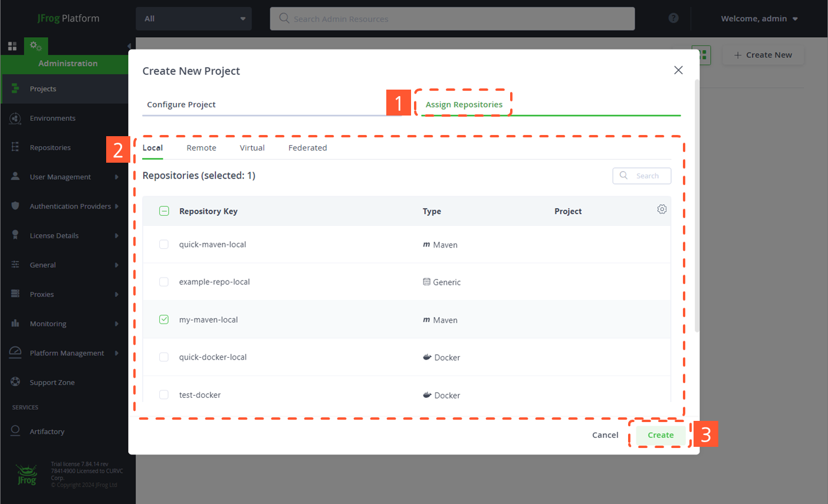This screenshot has height=504, width=828.
Task: Click the Support Zone lifebuoy icon
Action: [15, 382]
